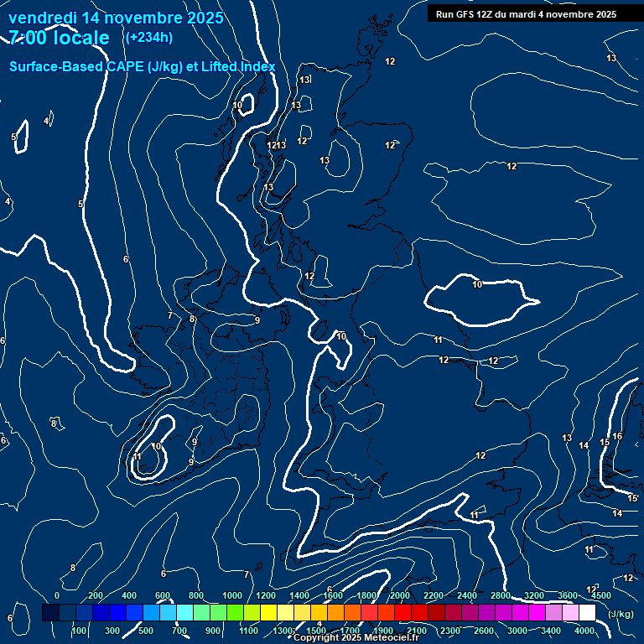Select the '200' legend scale value

[x=96, y=595]
